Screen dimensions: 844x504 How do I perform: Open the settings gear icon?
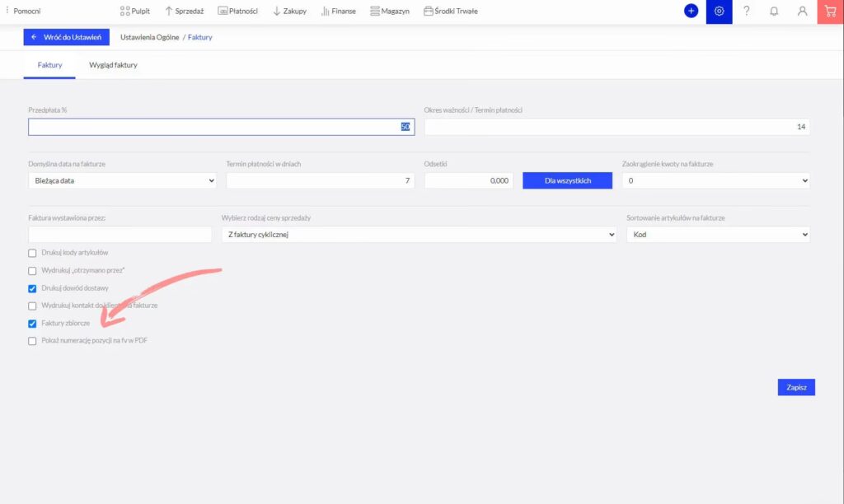pos(719,12)
